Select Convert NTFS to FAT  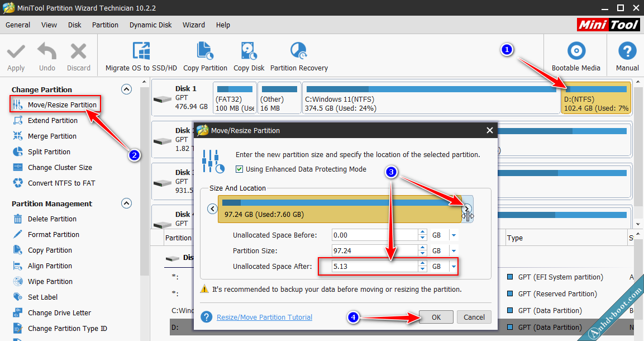(54, 183)
